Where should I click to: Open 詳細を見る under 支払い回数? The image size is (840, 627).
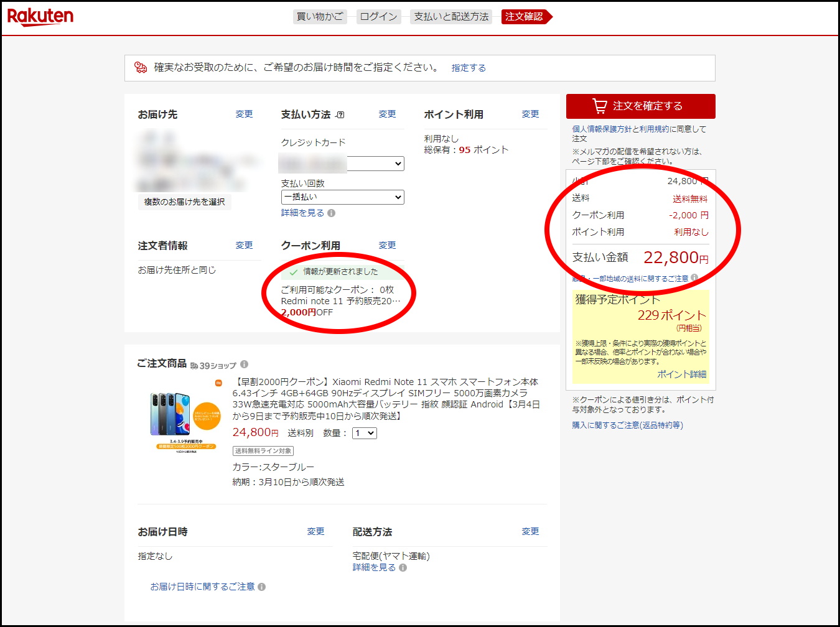pos(302,213)
